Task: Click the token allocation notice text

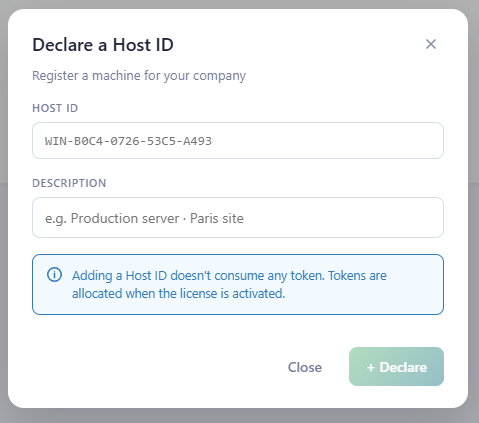Action: 229,284
